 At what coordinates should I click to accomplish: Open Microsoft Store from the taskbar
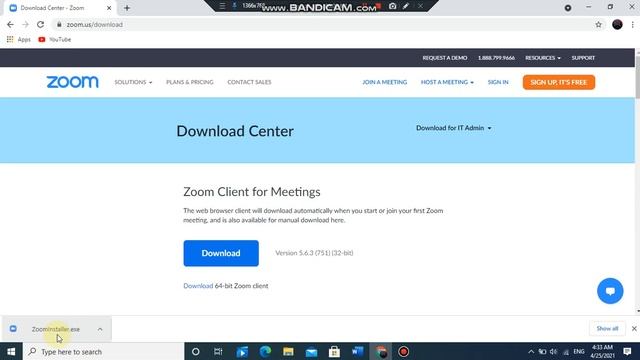pyautogui.click(x=334, y=351)
